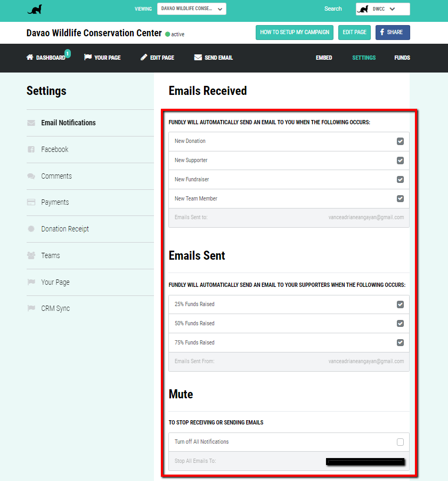Open Comments settings
The image size is (448, 481).
point(90,176)
